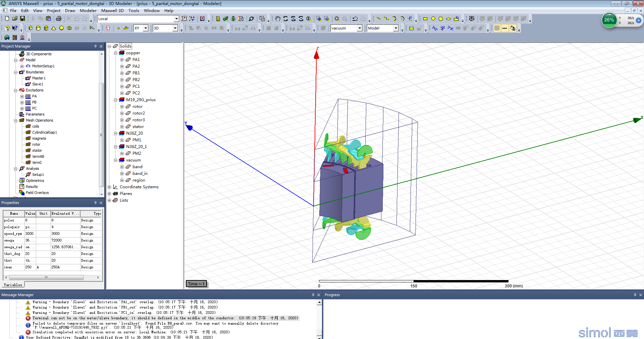Open the vacuum material dropdown
The width and height of the screenshot is (644, 339).
(360, 28)
